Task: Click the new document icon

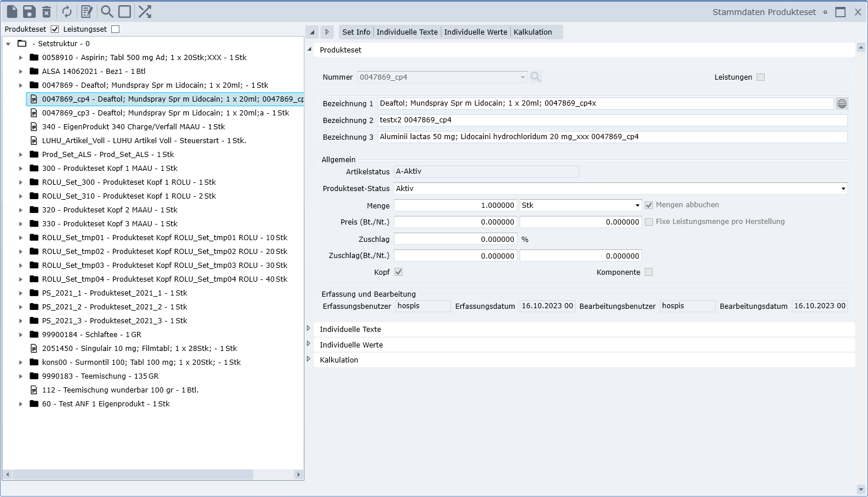Action: tap(12, 12)
